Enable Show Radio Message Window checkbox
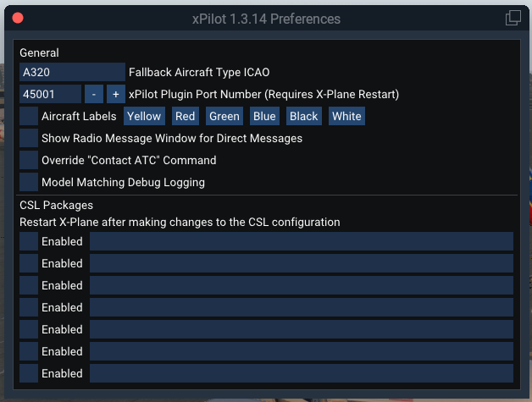This screenshot has width=532, height=402. (29, 138)
